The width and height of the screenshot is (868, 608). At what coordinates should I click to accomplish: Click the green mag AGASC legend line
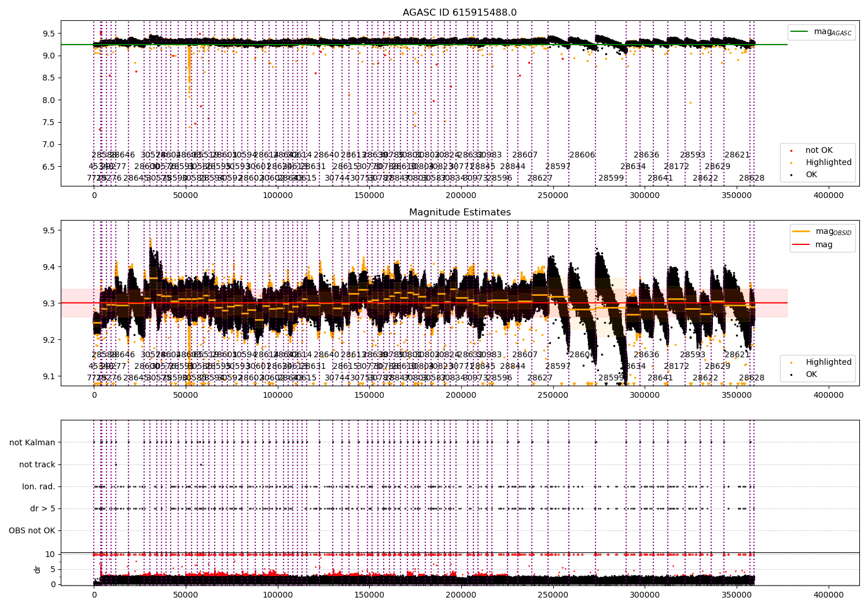[800, 32]
